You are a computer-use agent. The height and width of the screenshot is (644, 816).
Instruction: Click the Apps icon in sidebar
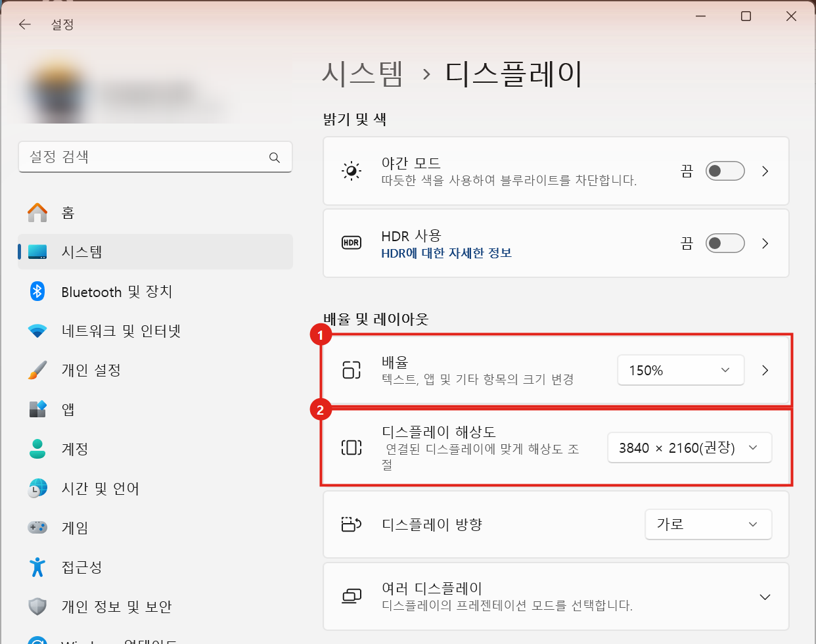[x=37, y=409]
